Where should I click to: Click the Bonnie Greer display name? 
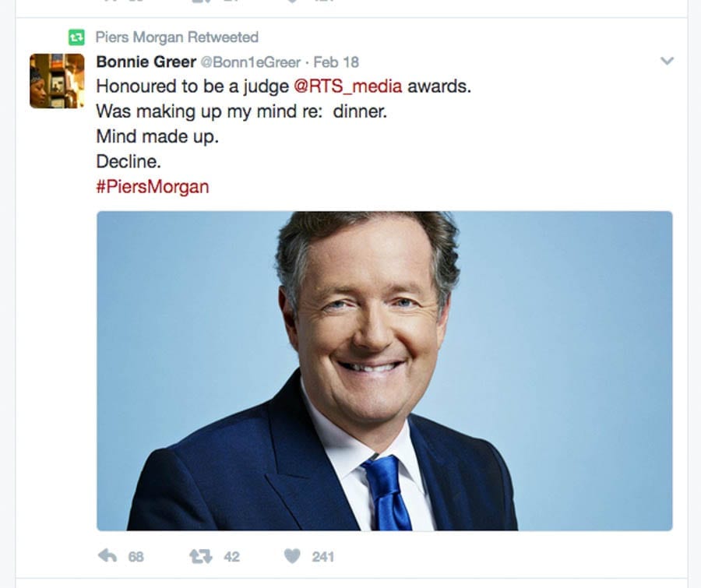pyautogui.click(x=146, y=62)
